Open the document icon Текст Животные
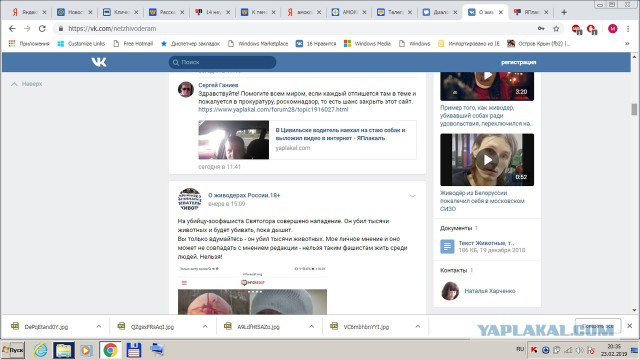This screenshot has width=640, height=360. click(x=447, y=247)
